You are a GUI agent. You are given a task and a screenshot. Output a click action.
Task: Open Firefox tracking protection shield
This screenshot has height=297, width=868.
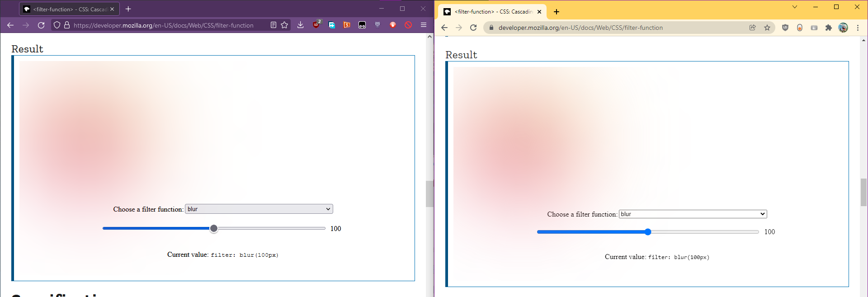[x=57, y=25]
